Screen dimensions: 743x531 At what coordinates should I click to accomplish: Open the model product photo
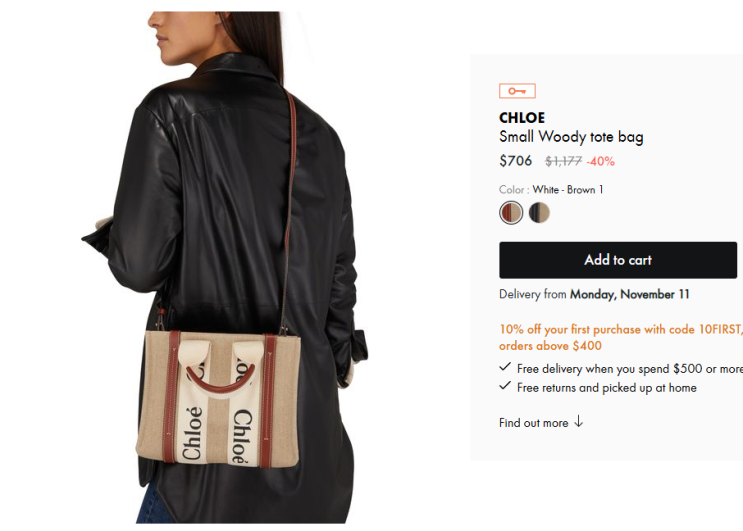pyautogui.click(x=225, y=267)
